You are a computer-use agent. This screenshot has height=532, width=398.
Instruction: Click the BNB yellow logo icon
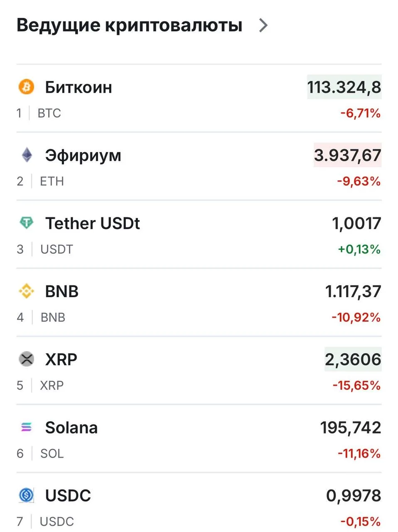tap(27, 291)
